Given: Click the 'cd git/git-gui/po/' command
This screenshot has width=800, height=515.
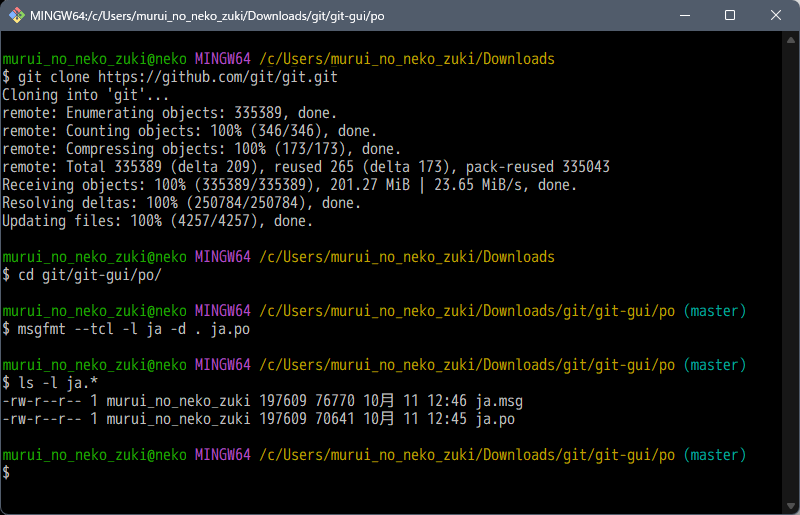Looking at the screenshot, I should pos(90,275).
